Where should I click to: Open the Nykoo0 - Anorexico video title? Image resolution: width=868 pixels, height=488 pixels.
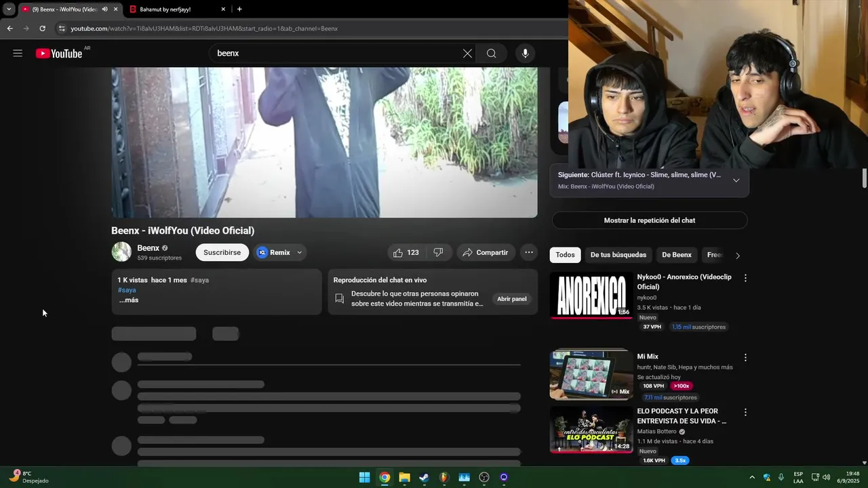point(684,282)
